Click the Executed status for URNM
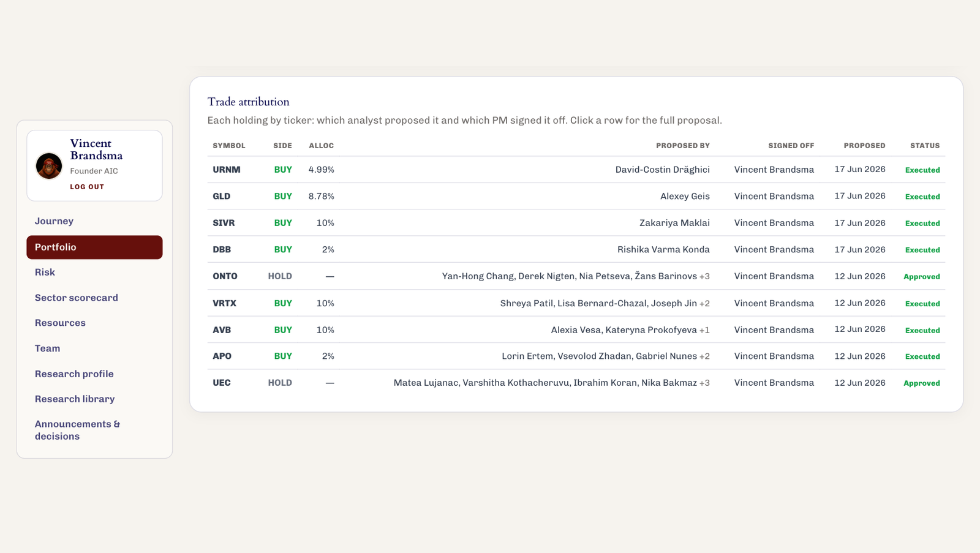This screenshot has height=553, width=980. coord(922,170)
